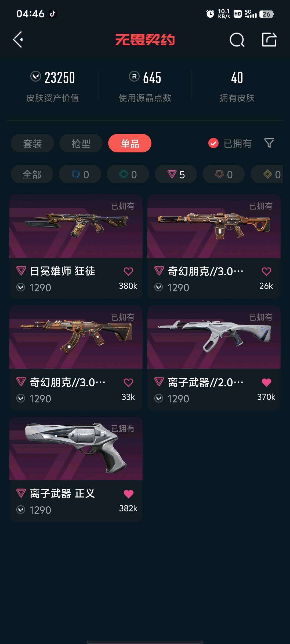This screenshot has height=644, width=290.
Task: Unlike the 离子武器 正义 skin heart
Action: tap(128, 494)
